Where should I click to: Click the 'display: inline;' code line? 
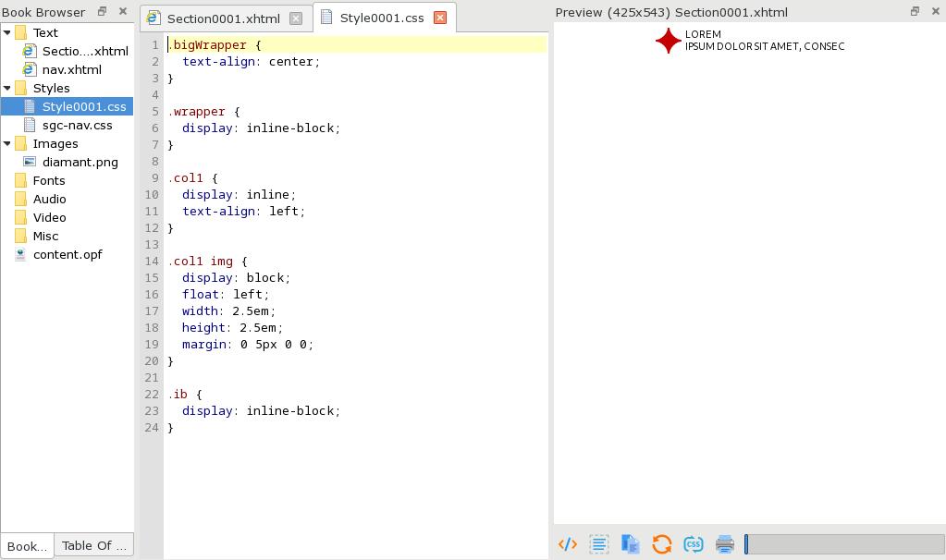(239, 195)
